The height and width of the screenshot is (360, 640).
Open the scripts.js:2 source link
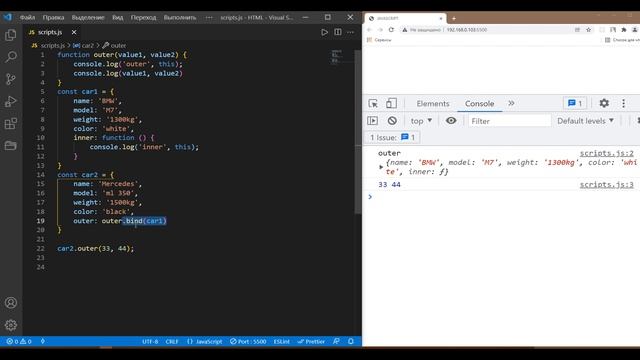607,153
